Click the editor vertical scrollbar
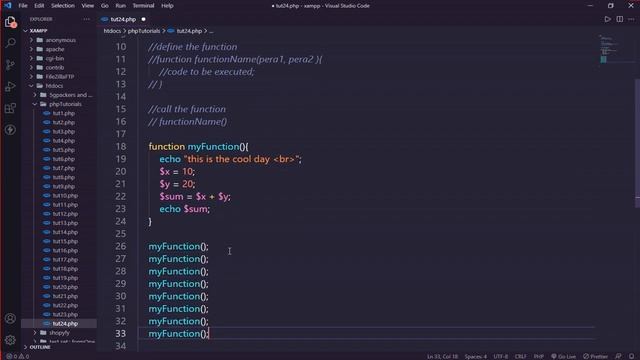Image resolution: width=640 pixels, height=360 pixels. pyautogui.click(x=637, y=143)
